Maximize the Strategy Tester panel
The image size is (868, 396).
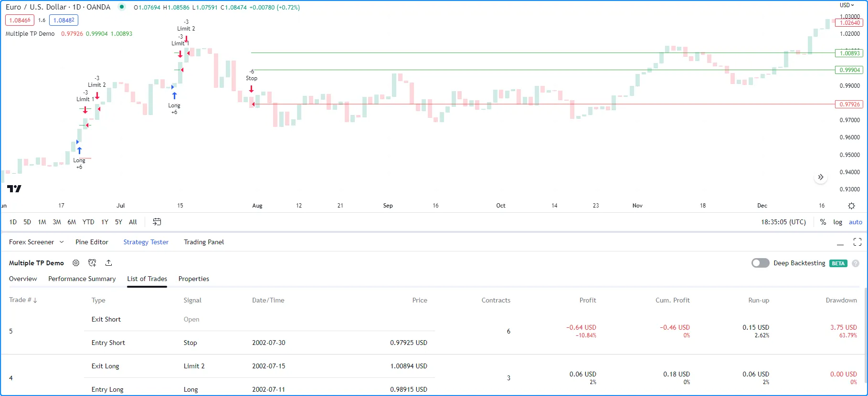(x=857, y=242)
